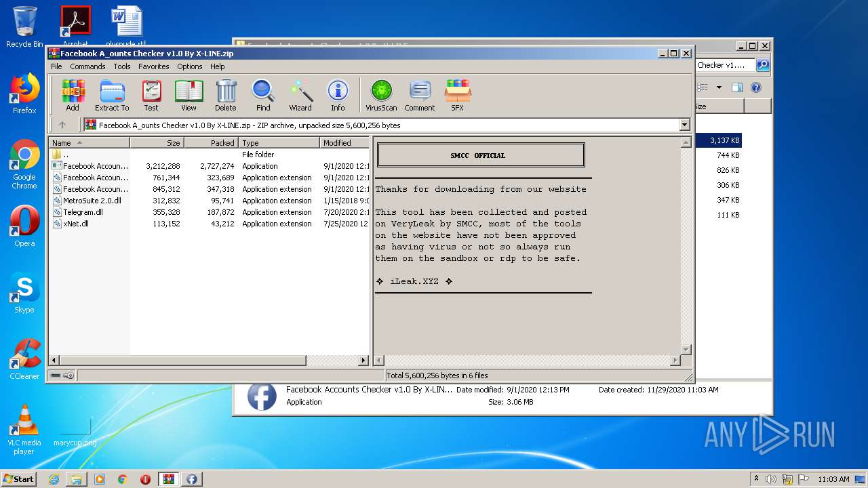Image resolution: width=868 pixels, height=488 pixels.
Task: Sort file list by Modified column
Action: (x=344, y=143)
